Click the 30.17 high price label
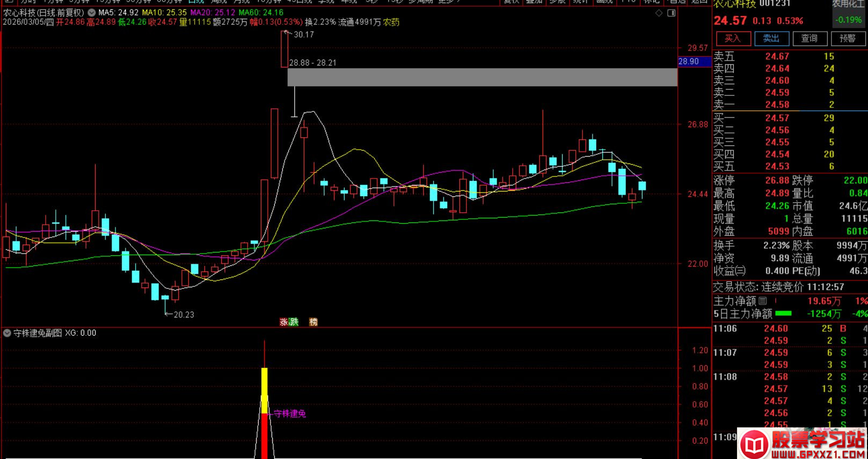 [x=304, y=34]
